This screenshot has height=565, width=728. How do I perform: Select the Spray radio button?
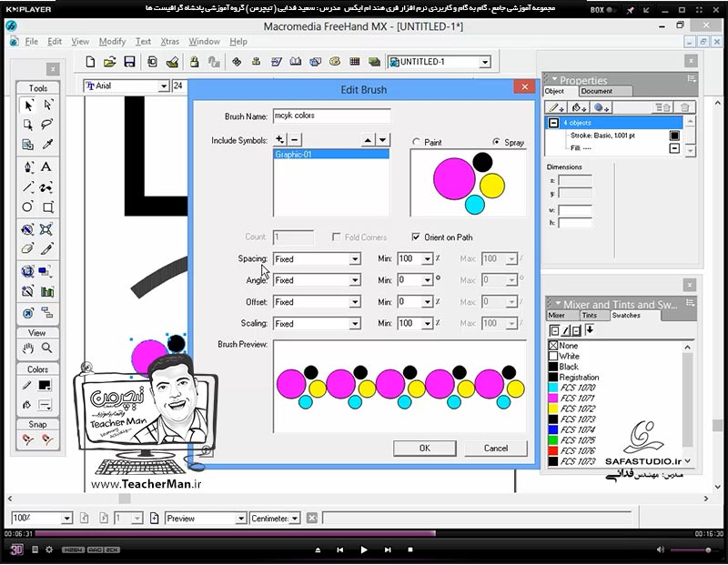point(497,142)
